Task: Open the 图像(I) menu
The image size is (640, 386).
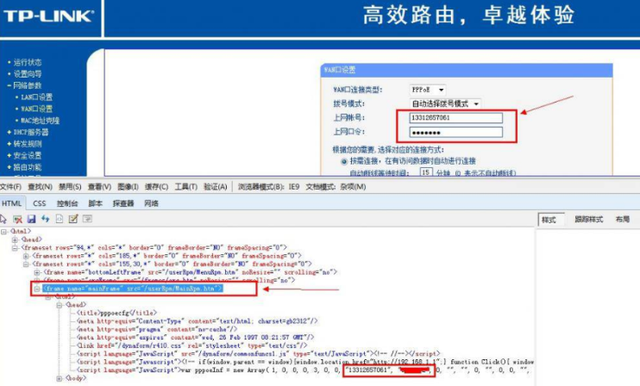Action: pyautogui.click(x=128, y=187)
